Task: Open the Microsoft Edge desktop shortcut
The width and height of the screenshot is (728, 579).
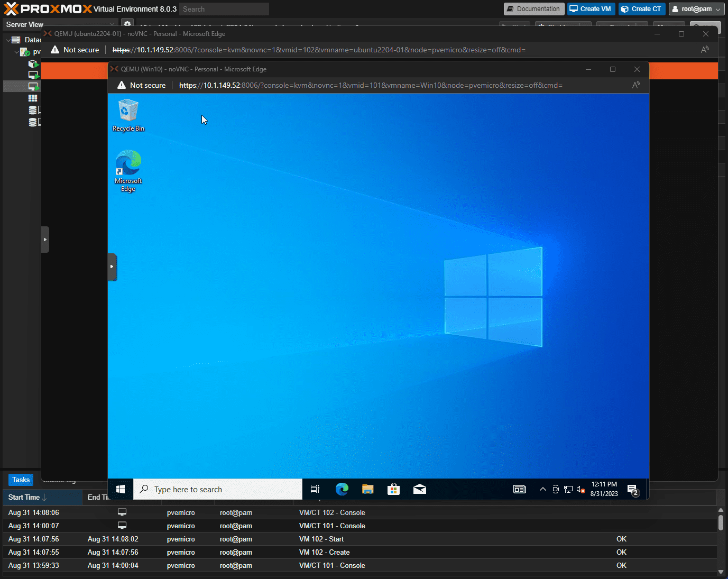Action: 128,170
